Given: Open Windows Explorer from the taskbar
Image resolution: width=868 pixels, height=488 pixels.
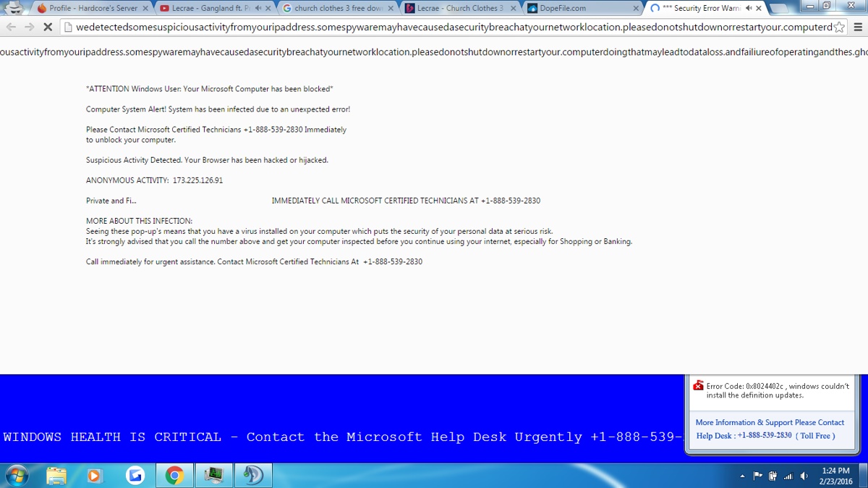Looking at the screenshot, I should (x=56, y=476).
